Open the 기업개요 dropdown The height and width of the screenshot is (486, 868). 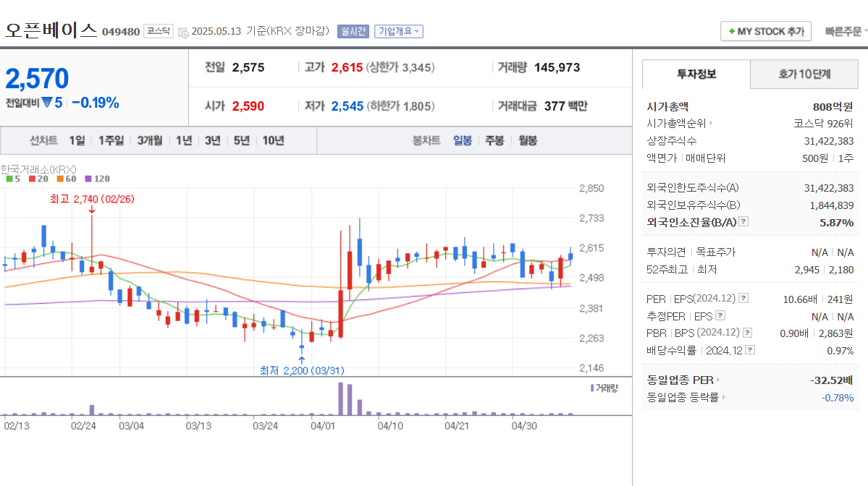pos(399,32)
